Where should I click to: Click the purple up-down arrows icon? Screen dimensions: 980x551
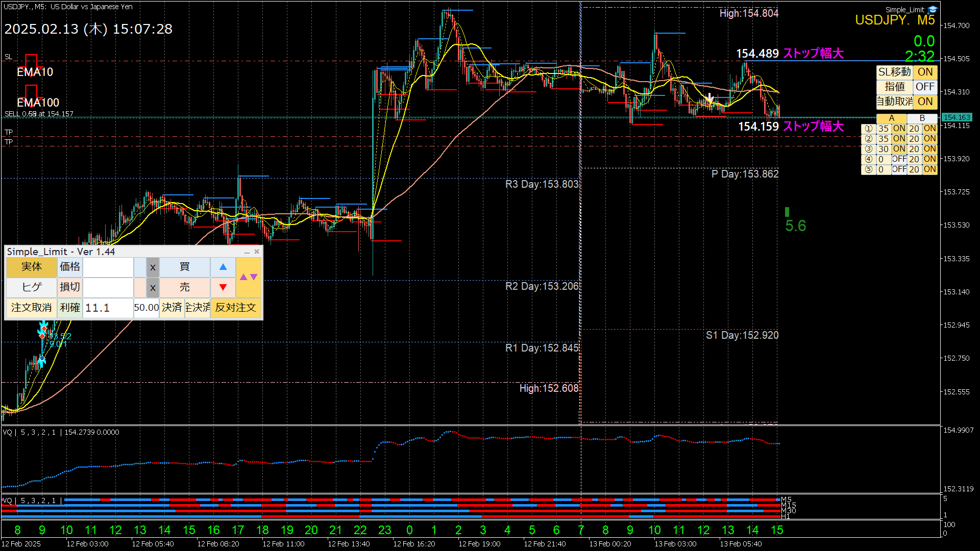click(x=249, y=277)
